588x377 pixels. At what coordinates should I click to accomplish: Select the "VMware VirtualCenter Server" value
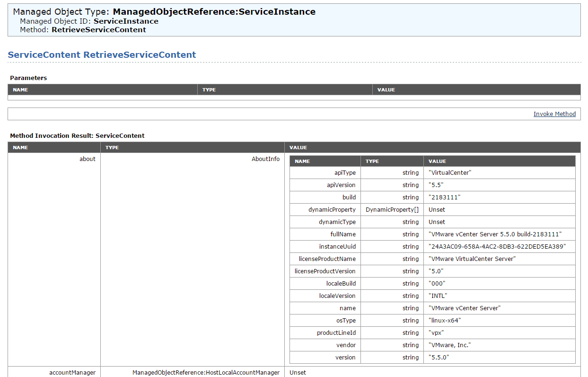tap(472, 259)
